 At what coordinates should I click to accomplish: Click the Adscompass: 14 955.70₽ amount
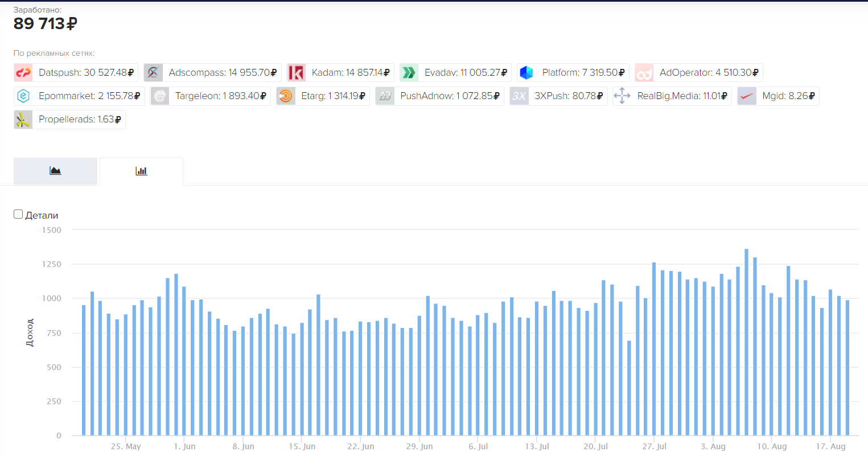(223, 73)
